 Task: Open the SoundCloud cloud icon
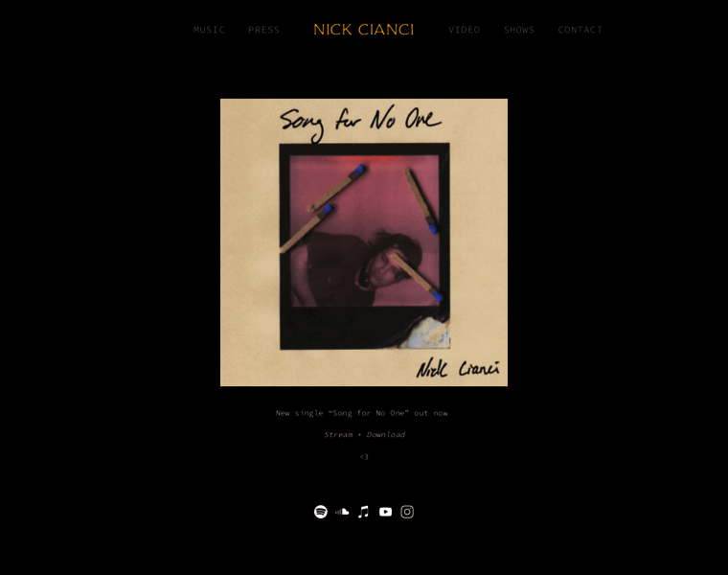point(342,512)
